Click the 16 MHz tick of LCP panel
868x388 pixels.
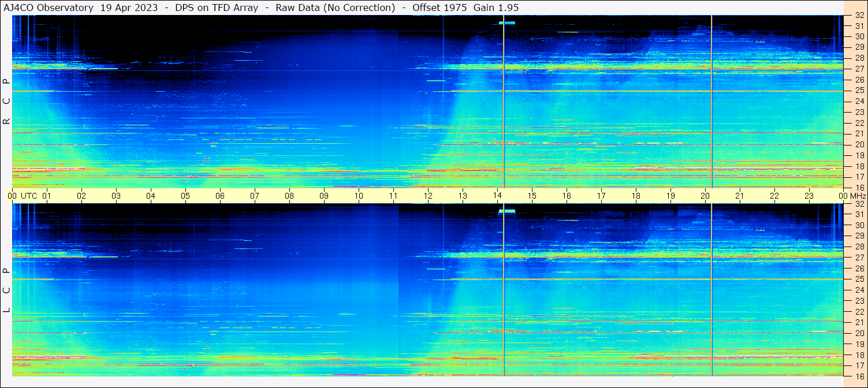pos(859,376)
